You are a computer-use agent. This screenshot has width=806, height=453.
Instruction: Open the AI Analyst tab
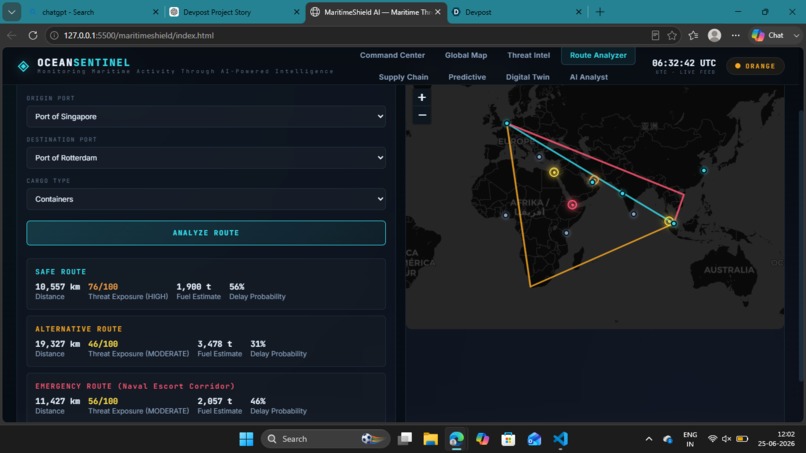click(x=589, y=77)
